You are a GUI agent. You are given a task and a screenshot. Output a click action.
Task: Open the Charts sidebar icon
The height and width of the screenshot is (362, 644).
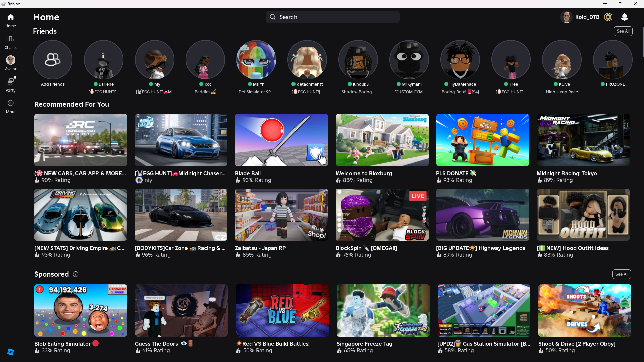pyautogui.click(x=11, y=39)
